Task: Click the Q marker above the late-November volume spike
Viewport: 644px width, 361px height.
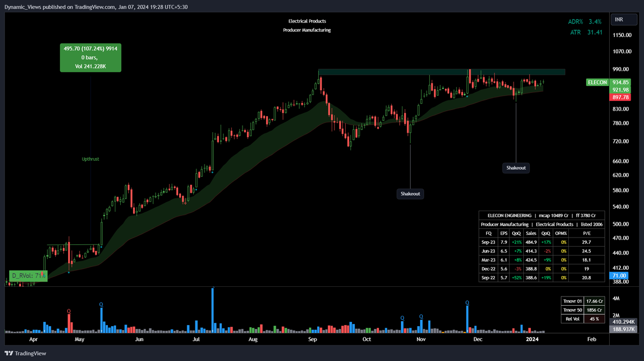Action: [467, 303]
